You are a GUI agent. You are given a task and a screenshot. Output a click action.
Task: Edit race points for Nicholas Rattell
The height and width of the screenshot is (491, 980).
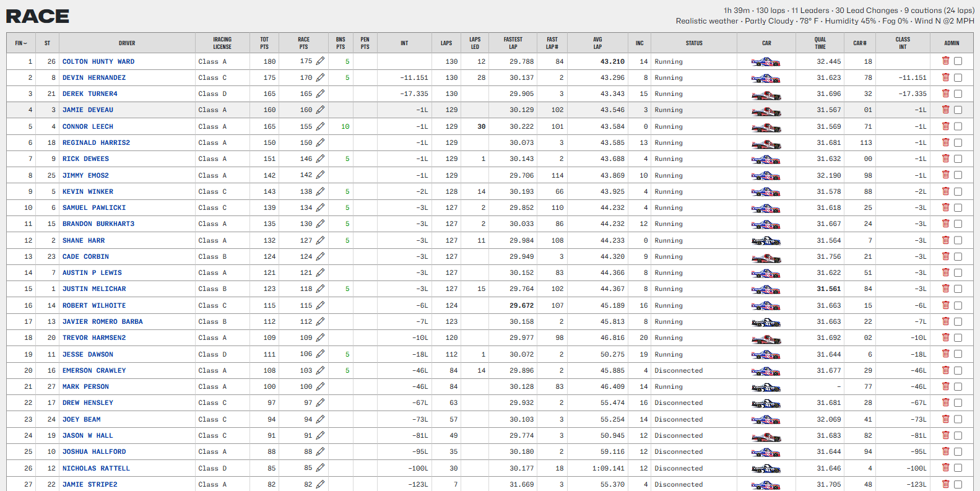(x=320, y=468)
